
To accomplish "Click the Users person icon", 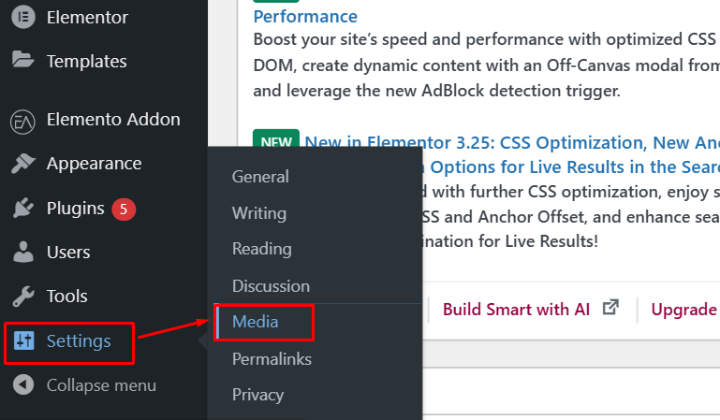I will tap(23, 253).
